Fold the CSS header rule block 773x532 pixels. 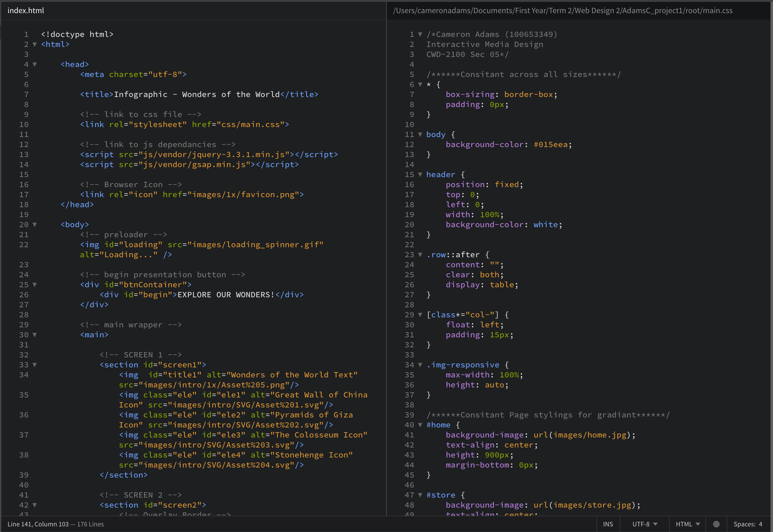click(x=420, y=175)
